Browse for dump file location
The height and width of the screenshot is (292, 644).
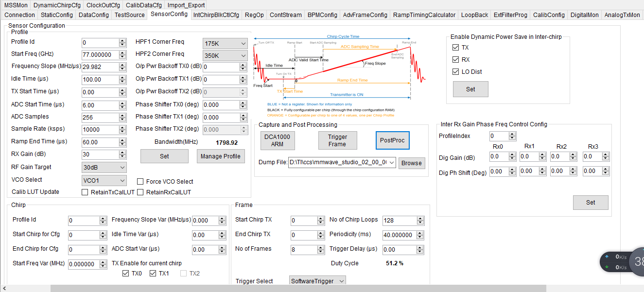[x=412, y=163]
